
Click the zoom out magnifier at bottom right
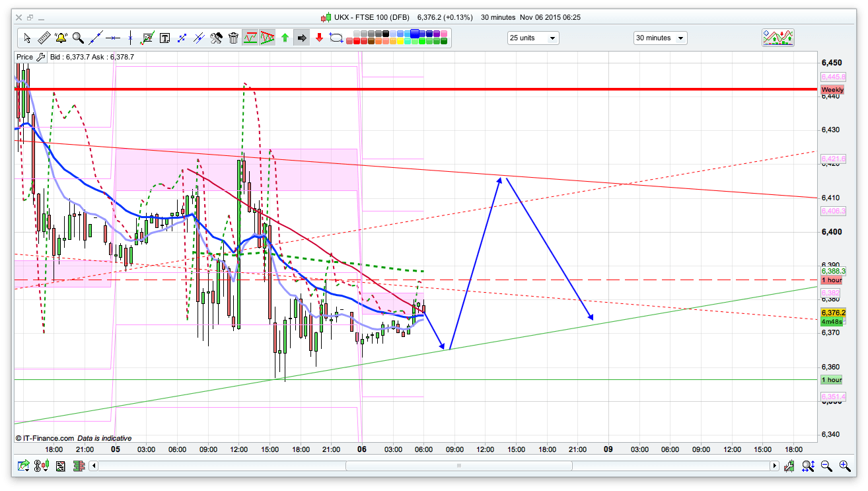(826, 466)
